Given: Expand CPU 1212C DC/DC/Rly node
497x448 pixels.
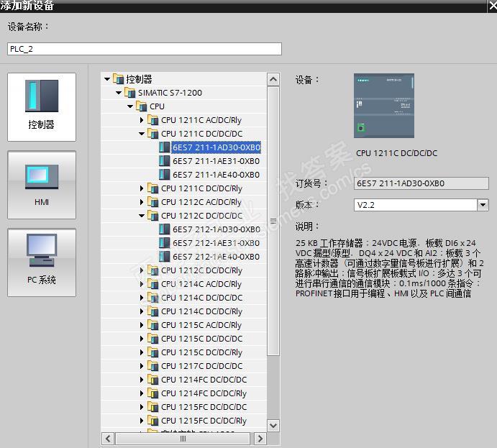Looking at the screenshot, I should click(142, 270).
